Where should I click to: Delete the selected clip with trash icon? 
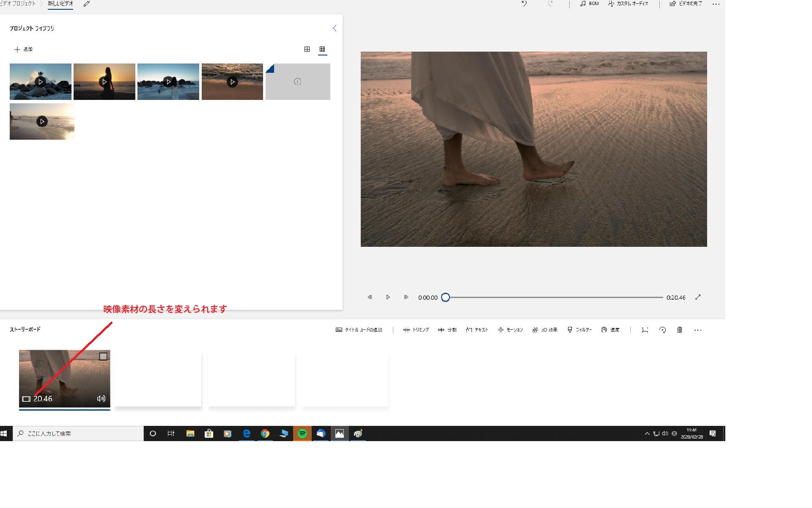point(680,330)
